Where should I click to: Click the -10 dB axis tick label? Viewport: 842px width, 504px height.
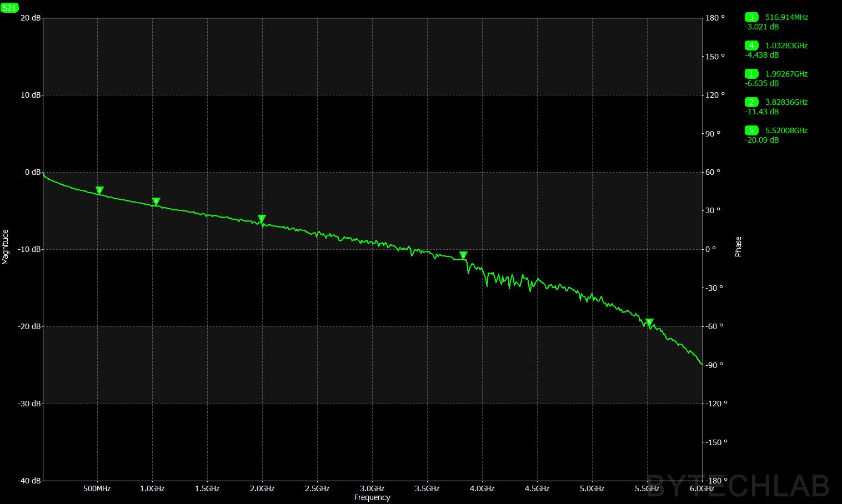pos(29,249)
